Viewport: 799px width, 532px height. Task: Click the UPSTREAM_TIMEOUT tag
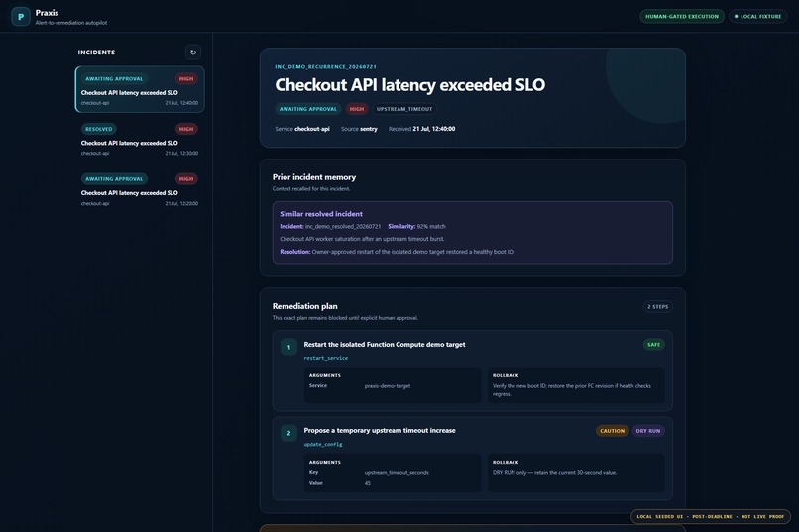[x=404, y=109]
